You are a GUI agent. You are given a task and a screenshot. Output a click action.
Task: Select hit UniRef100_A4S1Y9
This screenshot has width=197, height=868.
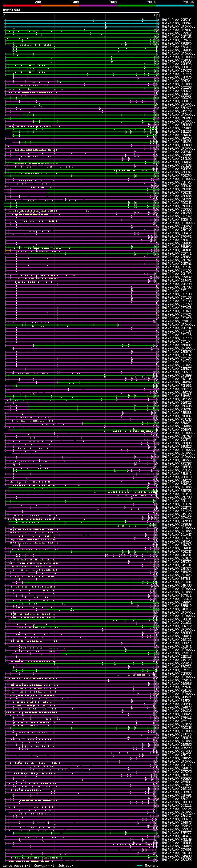point(177,111)
